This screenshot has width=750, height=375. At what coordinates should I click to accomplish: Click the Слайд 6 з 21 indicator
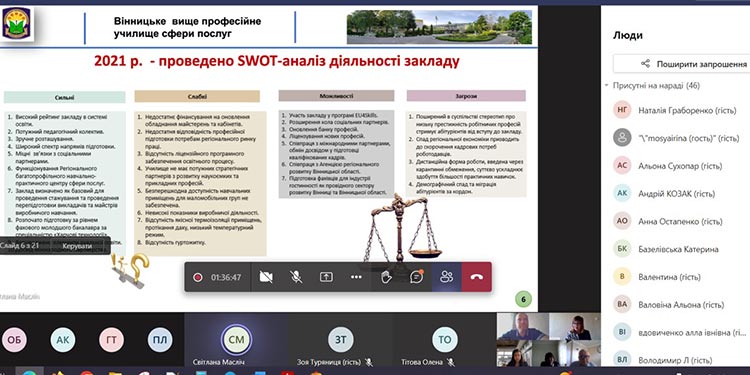click(19, 246)
